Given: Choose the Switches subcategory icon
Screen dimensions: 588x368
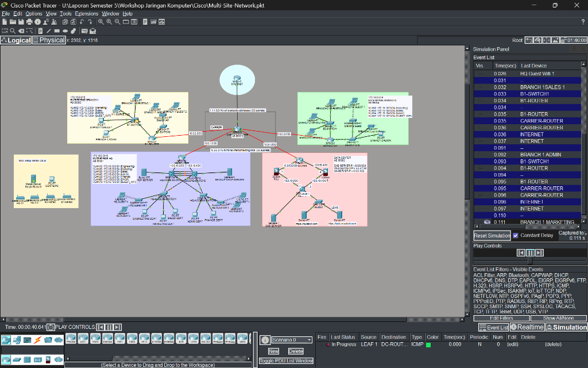Looking at the screenshot, I should [17, 360].
